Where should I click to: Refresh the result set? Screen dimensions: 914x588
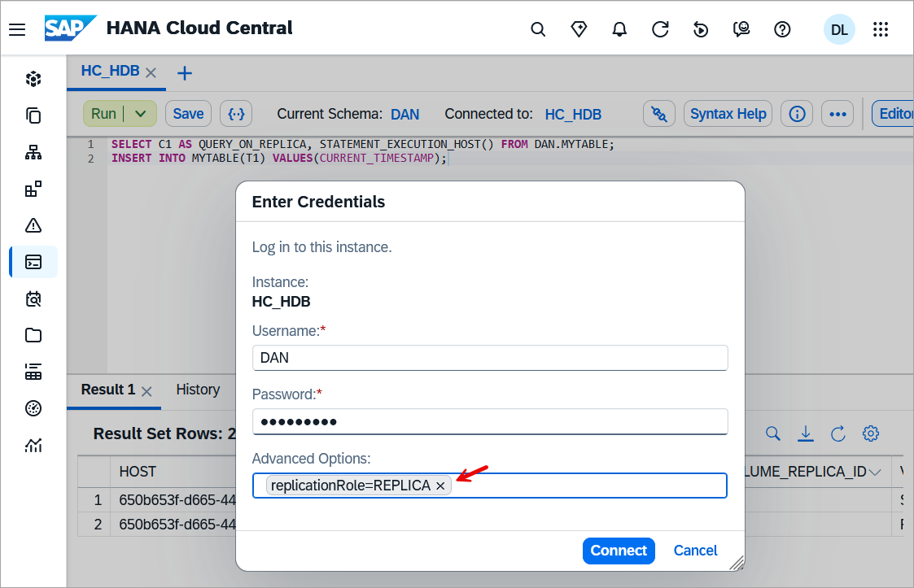(838, 433)
